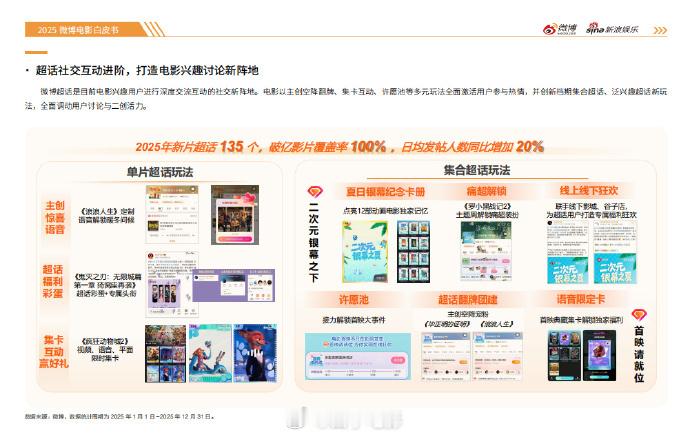Open the left 超话 page screenshot under 超话翻牌团建
Viewport: 690px width, 437px height.
point(444,356)
